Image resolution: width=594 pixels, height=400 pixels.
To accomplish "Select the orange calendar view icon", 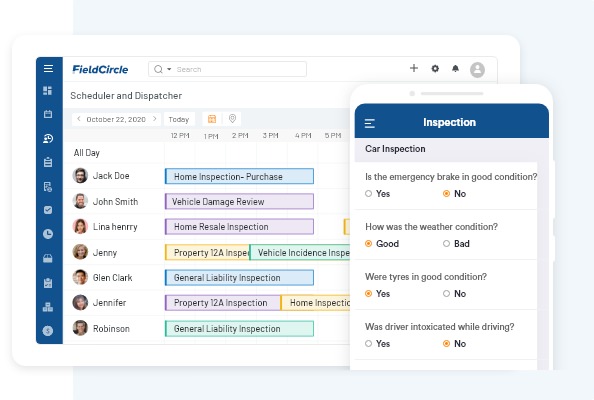I will [x=212, y=119].
